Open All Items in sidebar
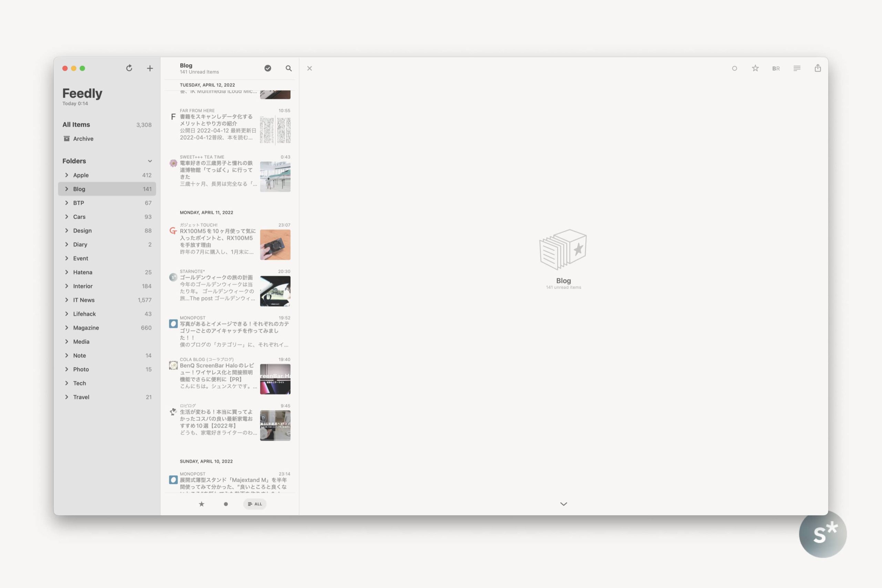This screenshot has width=882, height=588. click(76, 124)
